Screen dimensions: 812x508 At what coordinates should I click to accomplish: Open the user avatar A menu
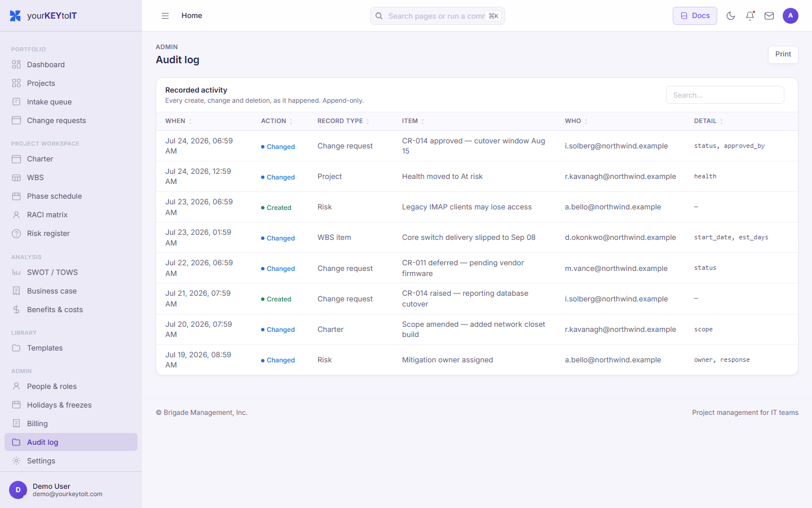click(791, 16)
